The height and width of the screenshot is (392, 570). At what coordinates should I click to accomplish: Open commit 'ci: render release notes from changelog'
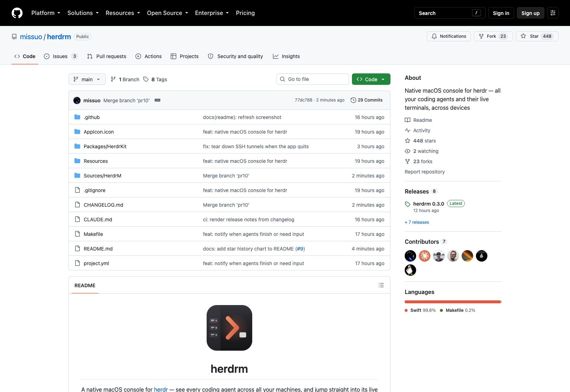(249, 220)
